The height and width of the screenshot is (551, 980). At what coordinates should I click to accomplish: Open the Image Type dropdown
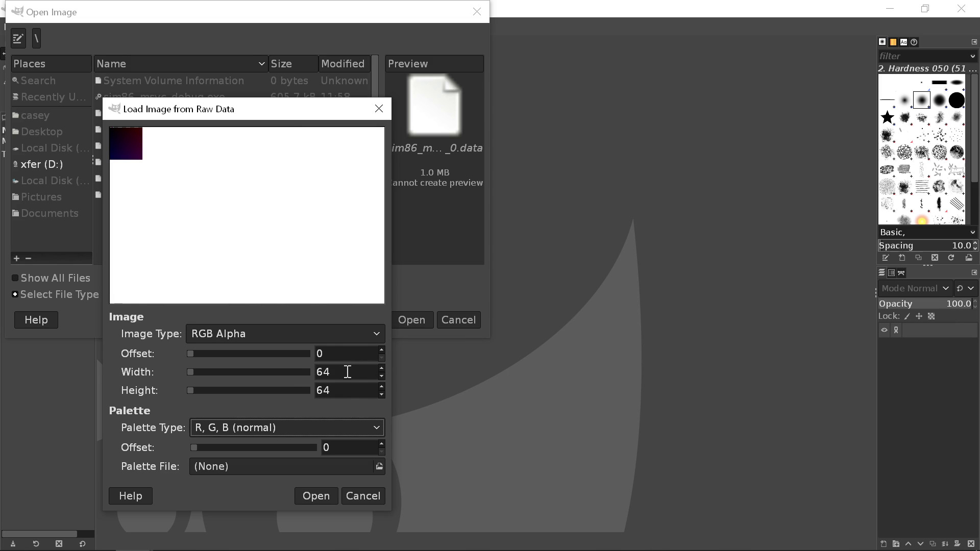[285, 333]
